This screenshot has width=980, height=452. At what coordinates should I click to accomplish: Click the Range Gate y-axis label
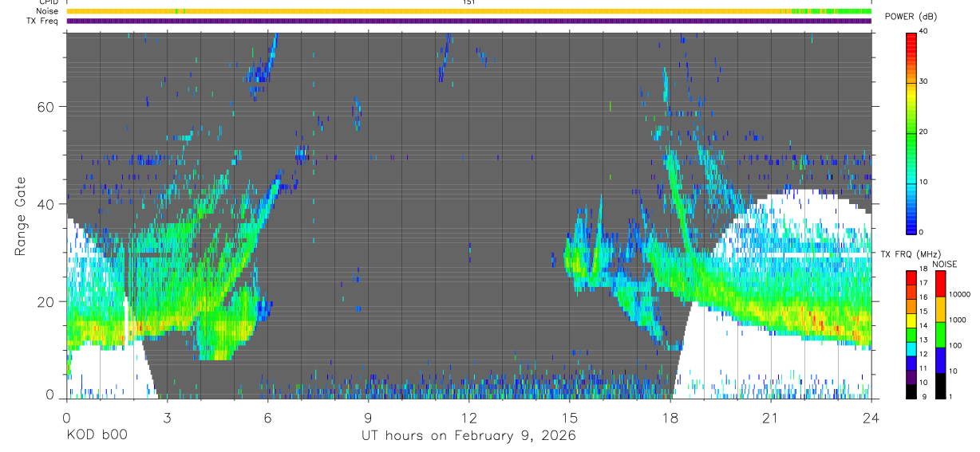click(20, 217)
